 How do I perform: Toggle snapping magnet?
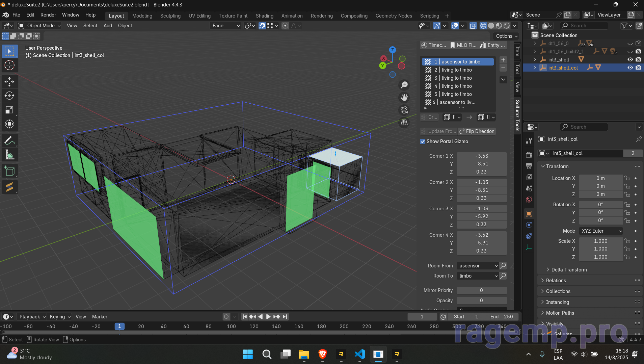click(x=262, y=26)
